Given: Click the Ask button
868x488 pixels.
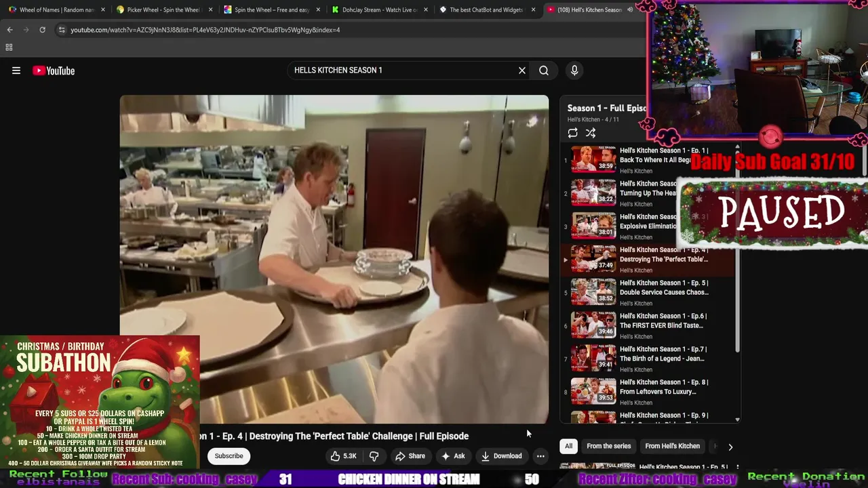Looking at the screenshot, I should (x=453, y=456).
